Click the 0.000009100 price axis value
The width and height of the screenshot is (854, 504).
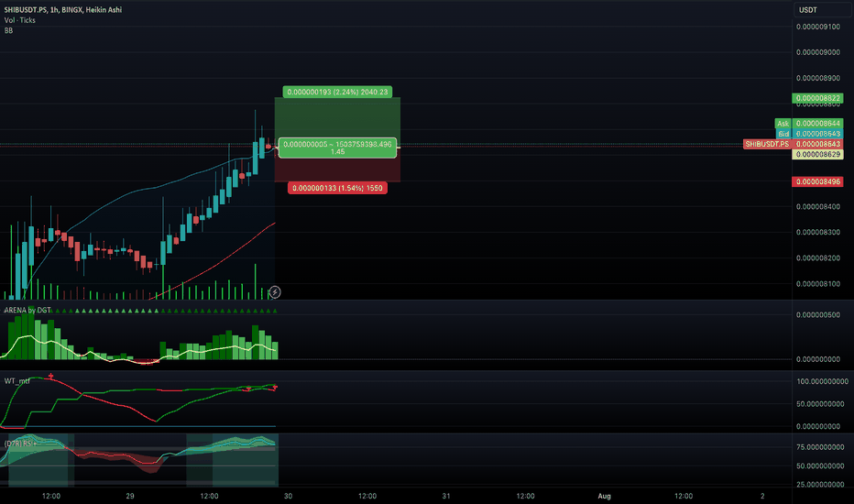click(x=818, y=27)
